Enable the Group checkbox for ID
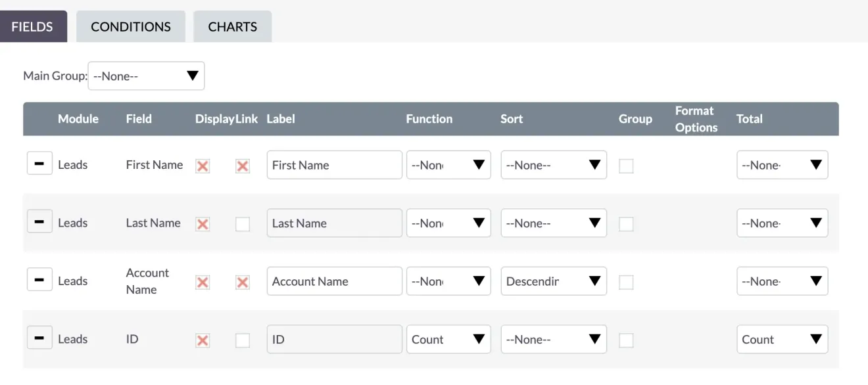 [626, 340]
